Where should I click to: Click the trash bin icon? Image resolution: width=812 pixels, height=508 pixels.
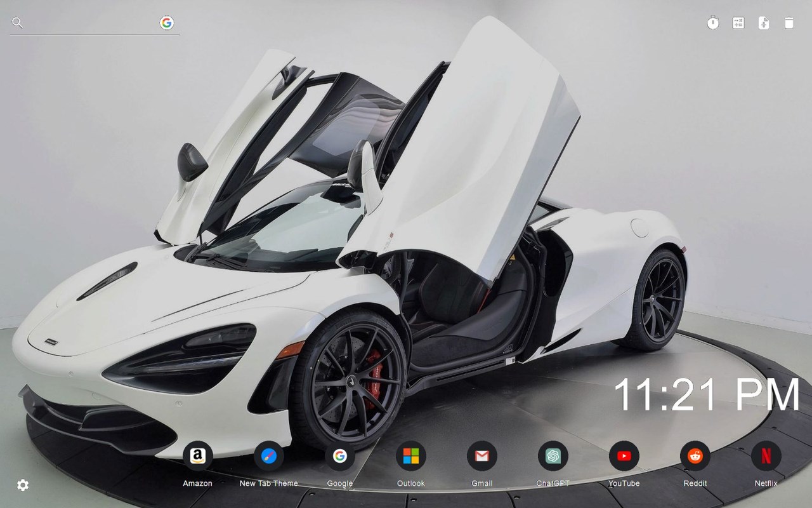(789, 23)
